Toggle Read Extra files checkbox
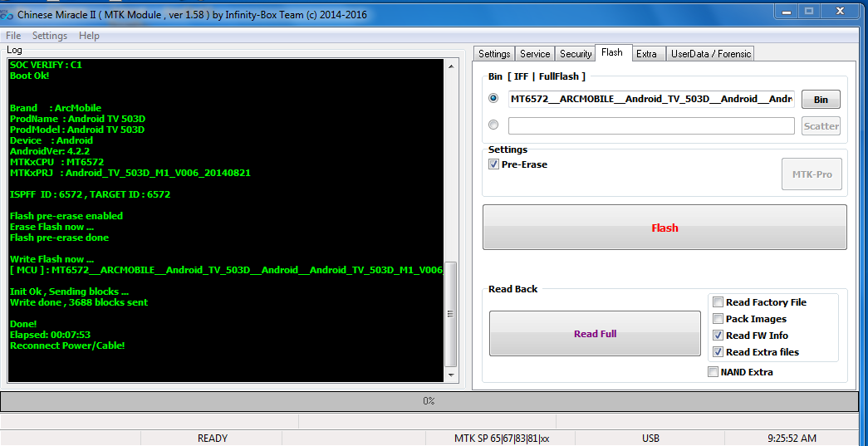This screenshot has width=868, height=446. (718, 352)
